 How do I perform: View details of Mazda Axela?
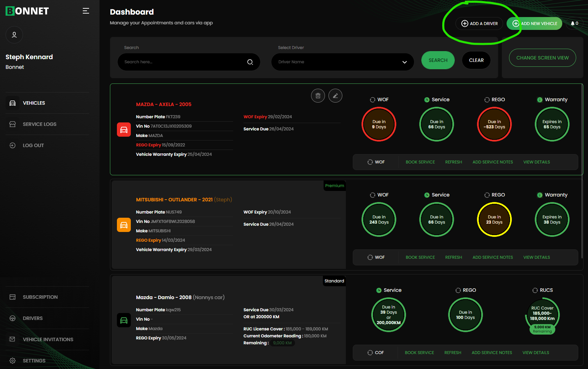click(x=537, y=162)
